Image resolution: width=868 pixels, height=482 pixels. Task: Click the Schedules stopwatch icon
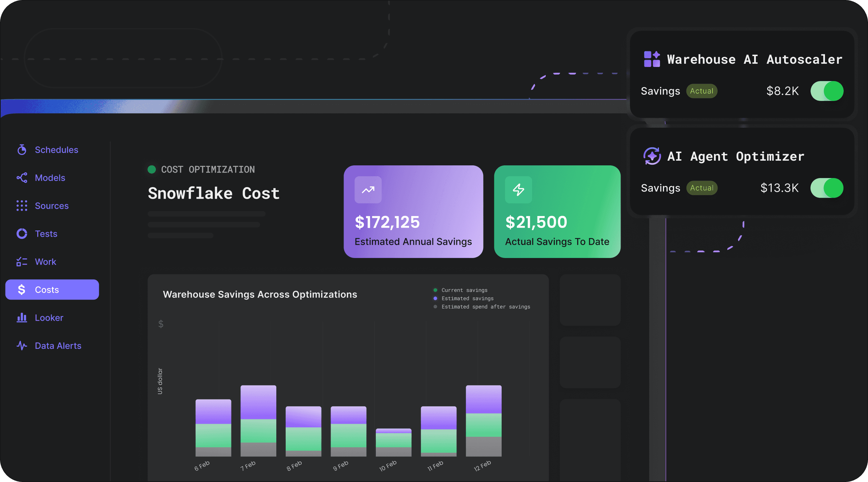[22, 150]
